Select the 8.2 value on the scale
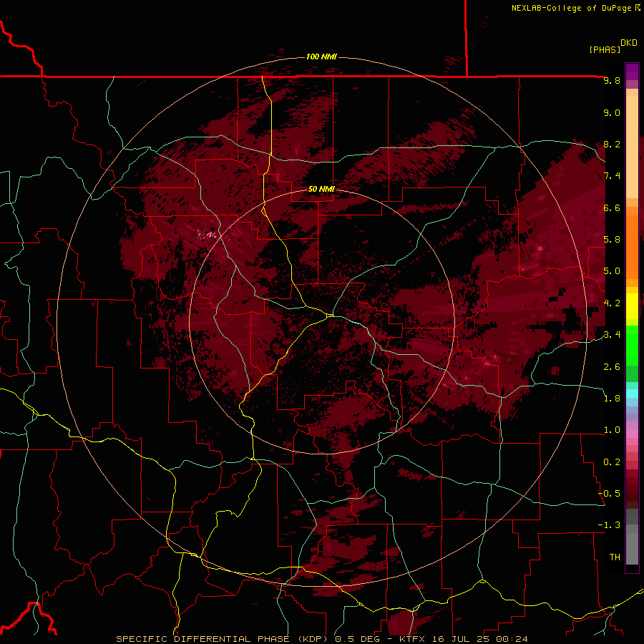 tap(612, 144)
